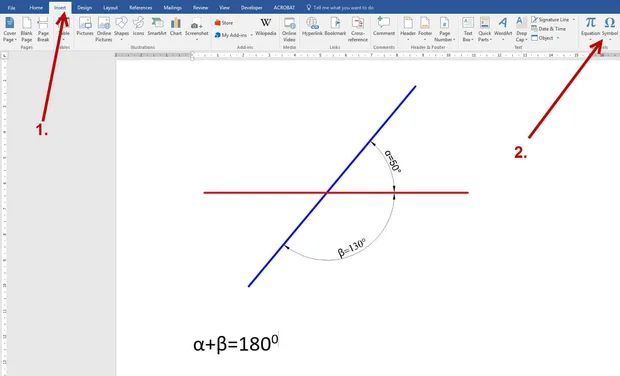Open the Header options
620x376 pixels.
click(x=408, y=28)
